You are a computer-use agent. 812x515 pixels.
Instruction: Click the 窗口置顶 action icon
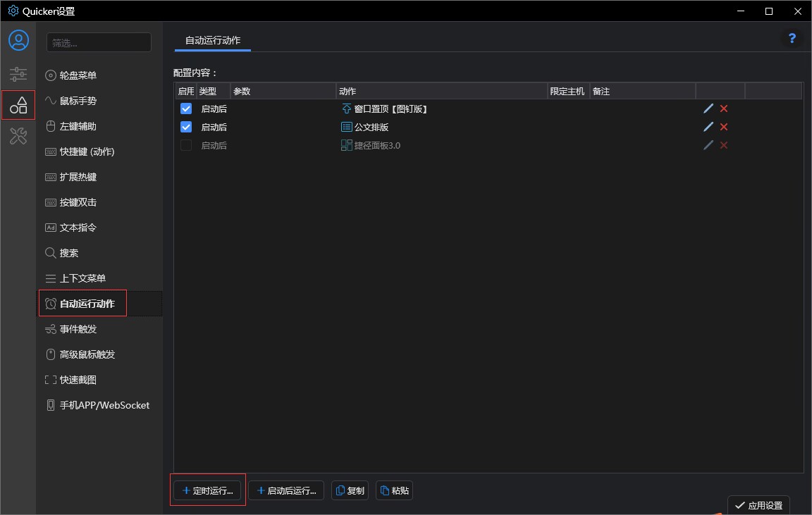[347, 108]
